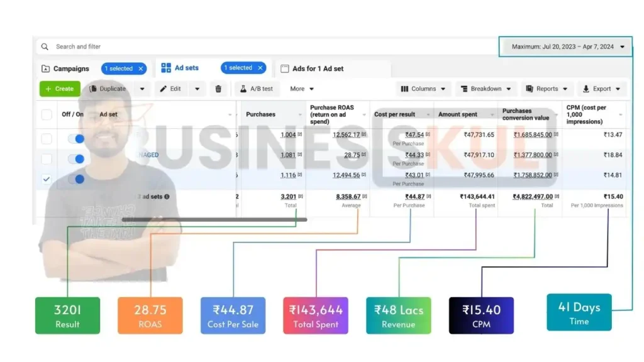Clear Campaigns selection with X icon
This screenshot has width=644, height=362.
141,69
